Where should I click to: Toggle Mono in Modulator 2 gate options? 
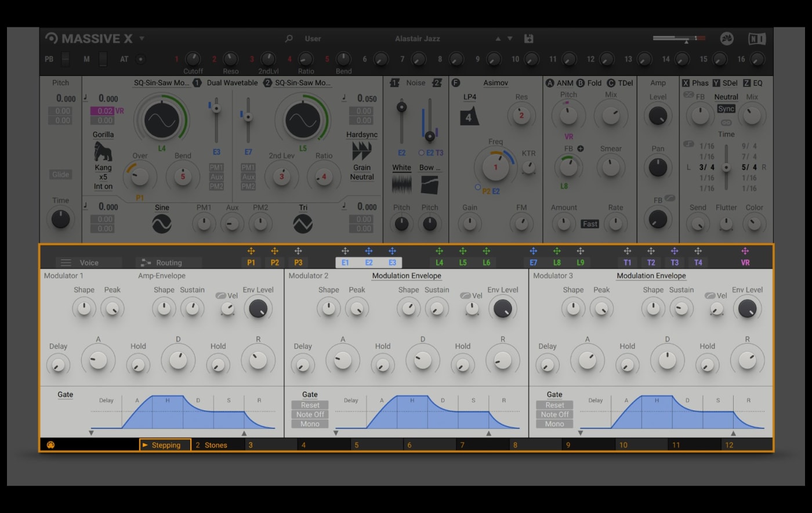(x=310, y=424)
